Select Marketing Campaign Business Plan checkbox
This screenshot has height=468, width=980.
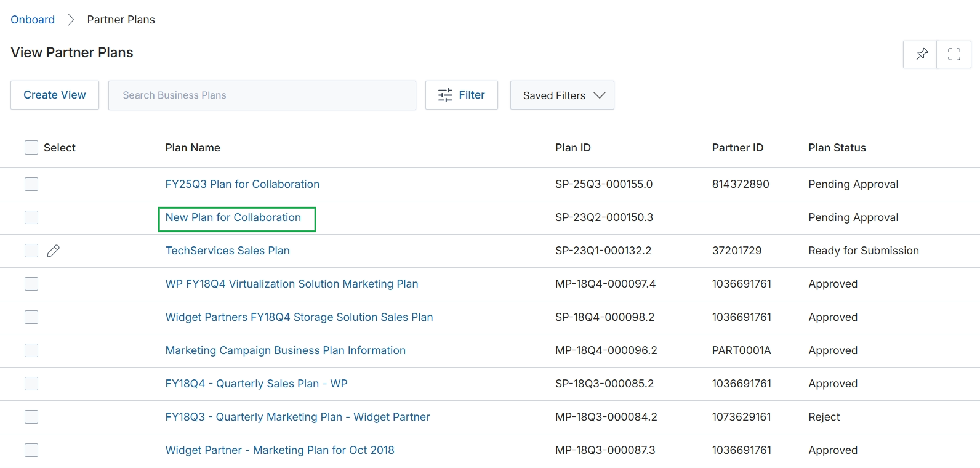(31, 350)
